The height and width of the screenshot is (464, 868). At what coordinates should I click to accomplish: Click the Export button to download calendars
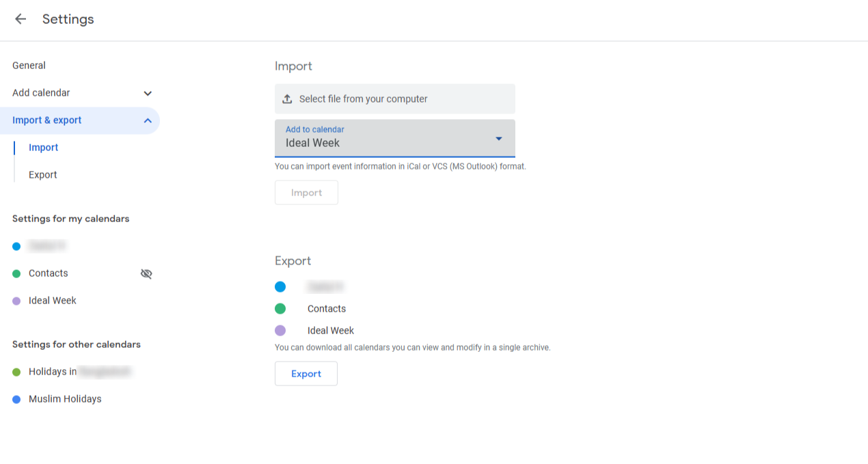tap(306, 373)
